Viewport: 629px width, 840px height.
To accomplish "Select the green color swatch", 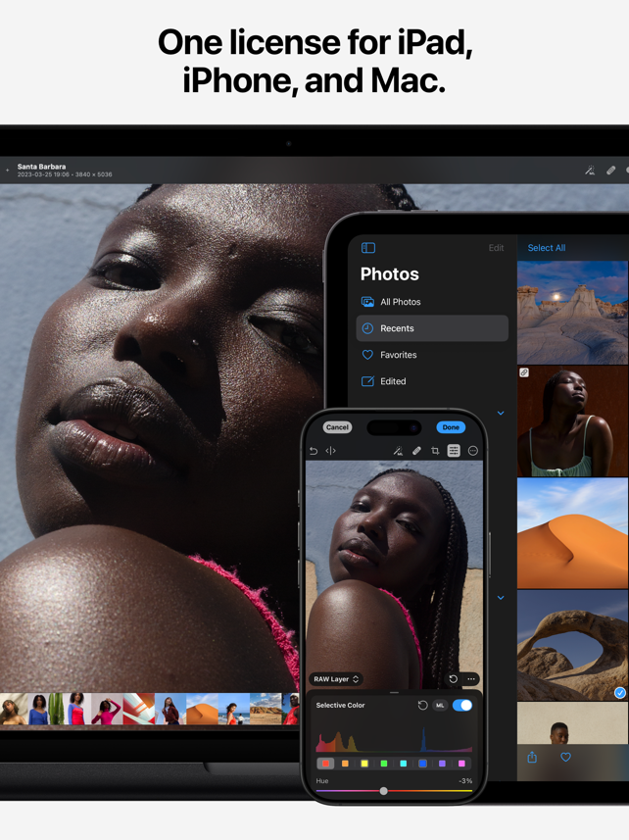I will pos(384,764).
